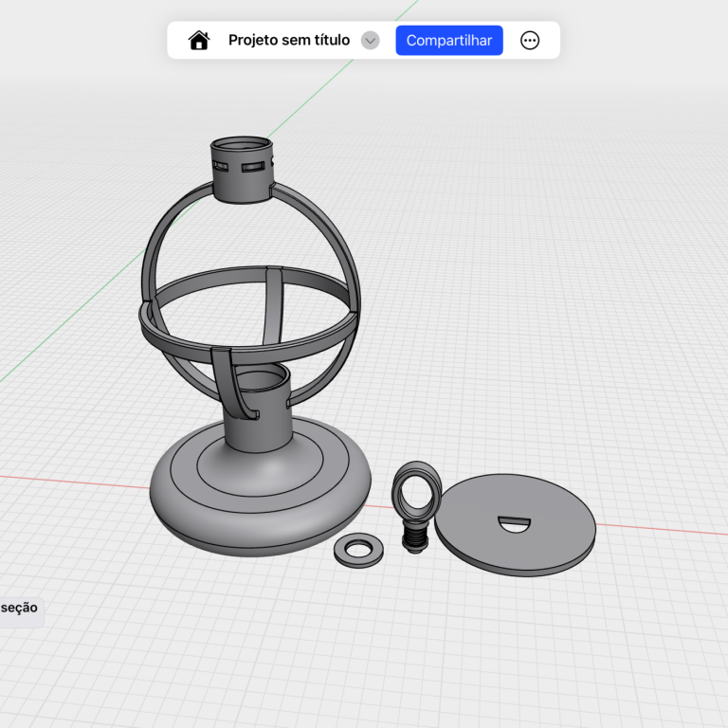Tap the partially visible 'seção' button
This screenshot has width=728, height=728.
pyautogui.click(x=20, y=608)
